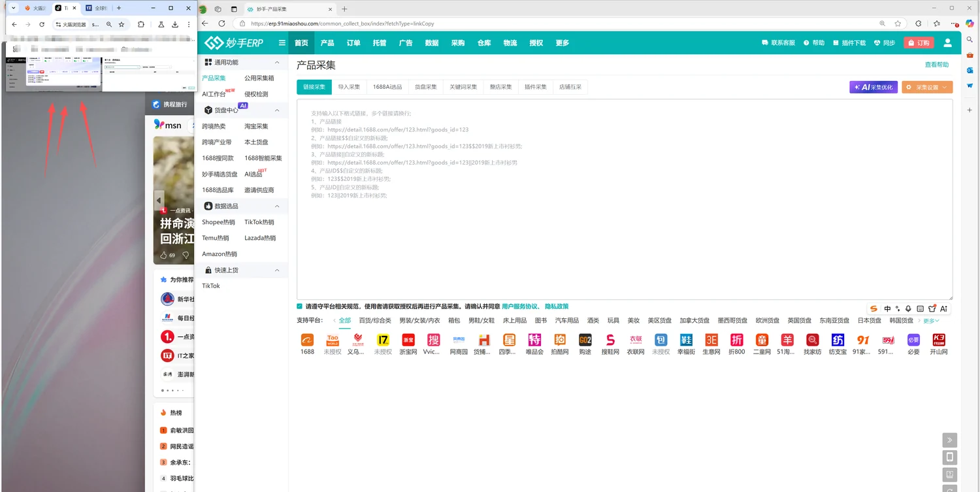Pick the 唯品会 platform icon
Image resolution: width=980 pixels, height=492 pixels.
coord(535,340)
